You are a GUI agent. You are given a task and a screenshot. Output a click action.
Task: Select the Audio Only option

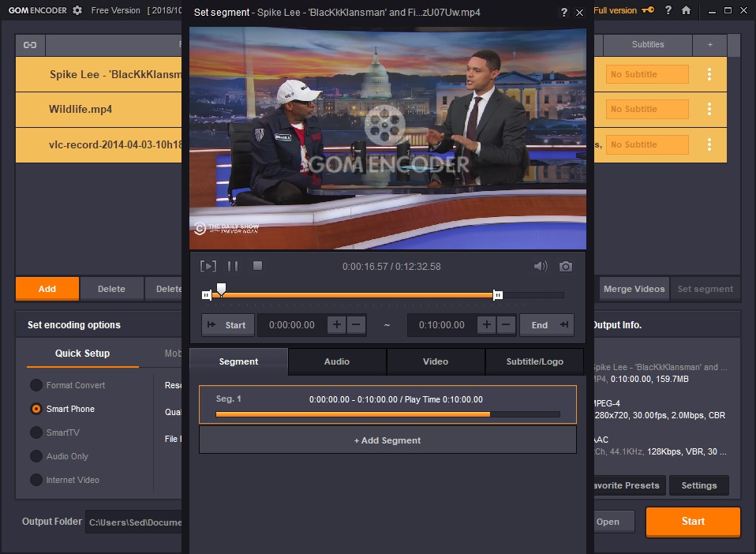coord(59,456)
